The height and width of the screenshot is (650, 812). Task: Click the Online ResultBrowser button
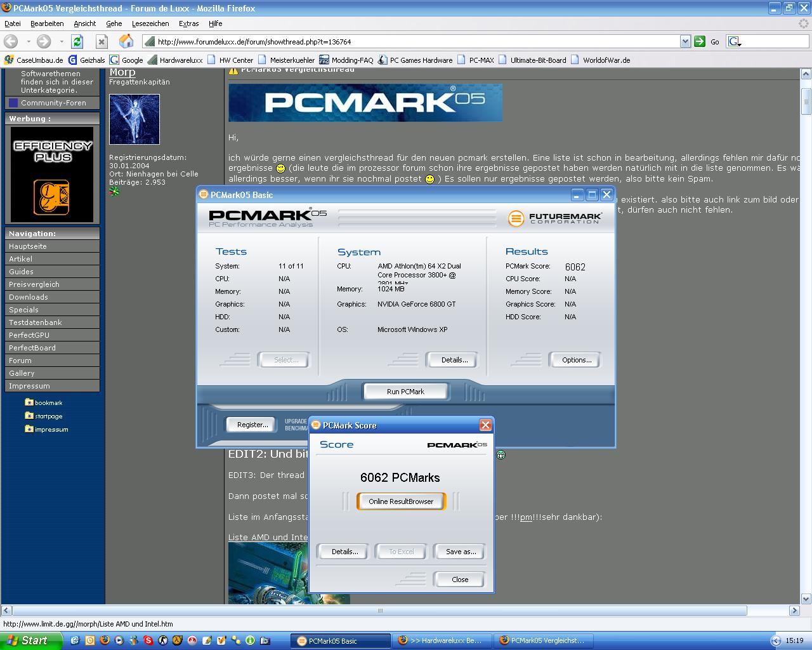click(x=401, y=501)
